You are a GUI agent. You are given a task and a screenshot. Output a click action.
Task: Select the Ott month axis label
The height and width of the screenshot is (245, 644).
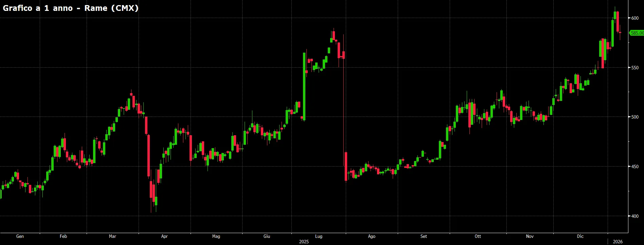coord(478,236)
